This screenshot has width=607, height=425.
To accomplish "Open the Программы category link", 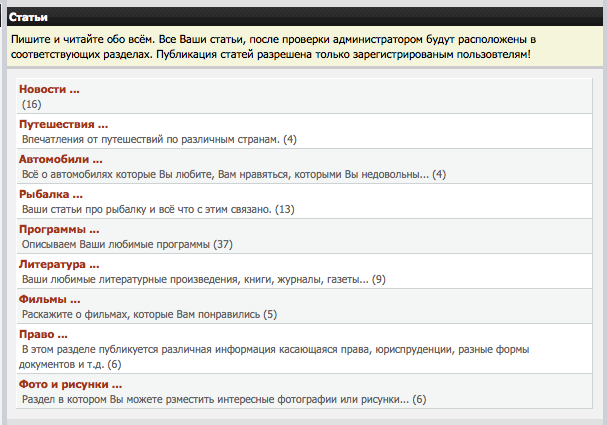I will 59,229.
